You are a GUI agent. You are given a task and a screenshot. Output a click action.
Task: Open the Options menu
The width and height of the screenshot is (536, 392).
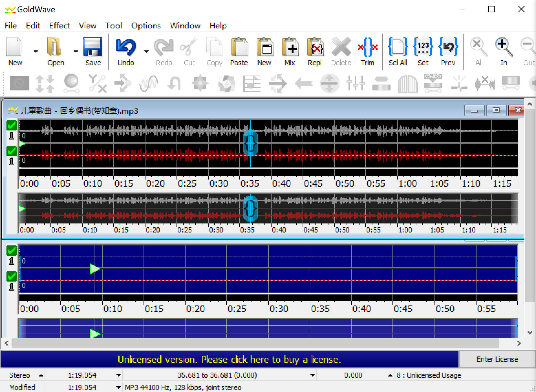pos(146,26)
